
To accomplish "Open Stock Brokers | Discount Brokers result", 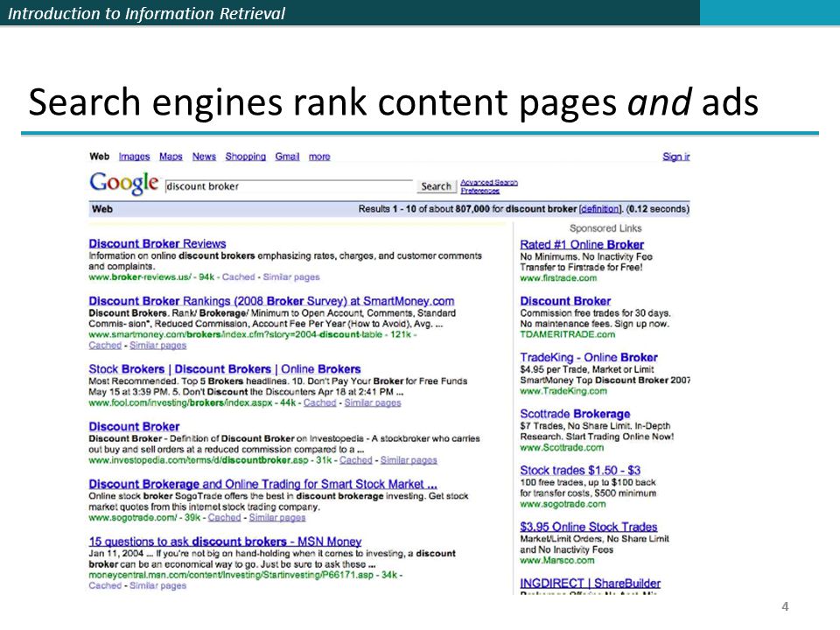I will coord(225,369).
